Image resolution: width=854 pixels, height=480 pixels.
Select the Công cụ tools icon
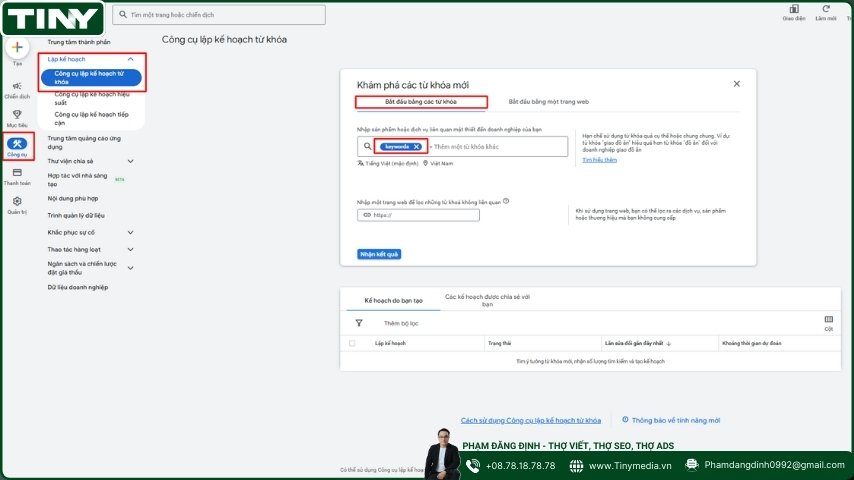point(17,146)
